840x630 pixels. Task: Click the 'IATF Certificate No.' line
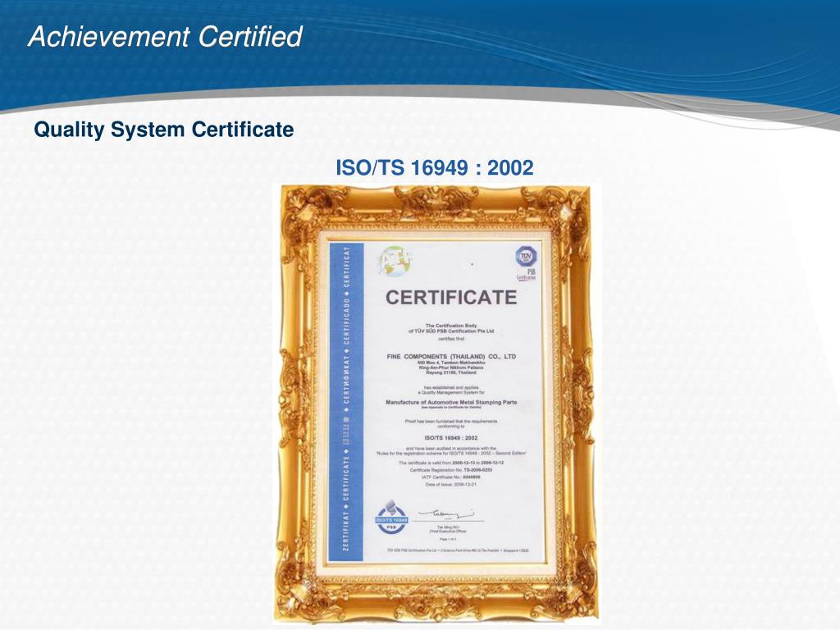tap(451, 477)
